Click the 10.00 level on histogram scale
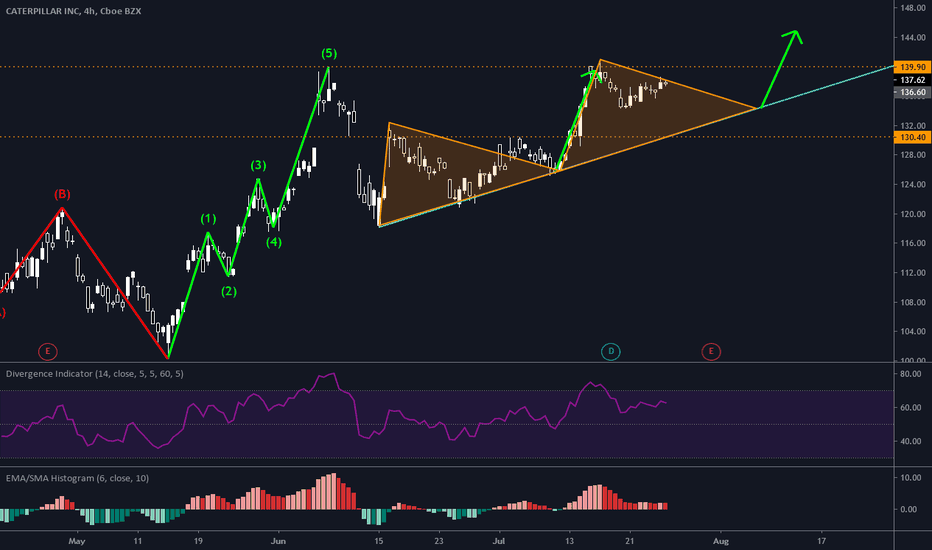932x550 pixels. (x=911, y=478)
